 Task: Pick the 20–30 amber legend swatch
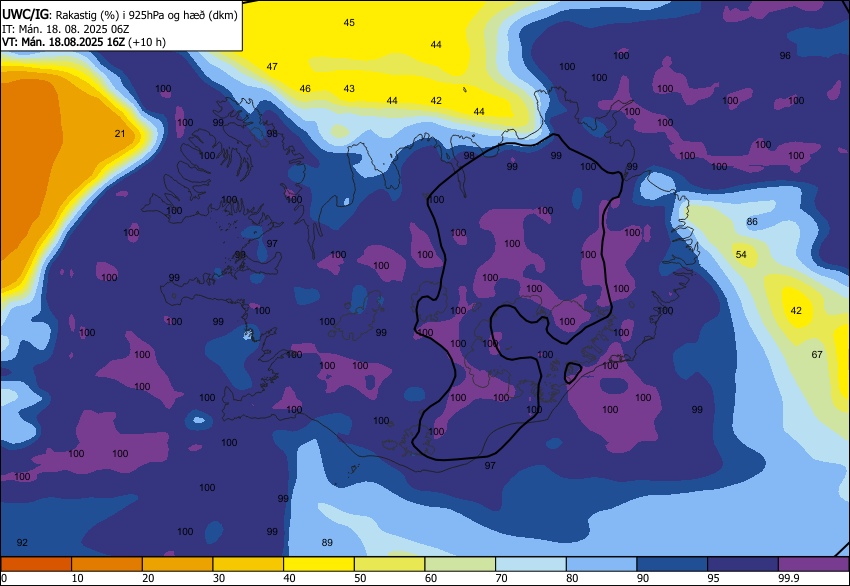point(177,564)
